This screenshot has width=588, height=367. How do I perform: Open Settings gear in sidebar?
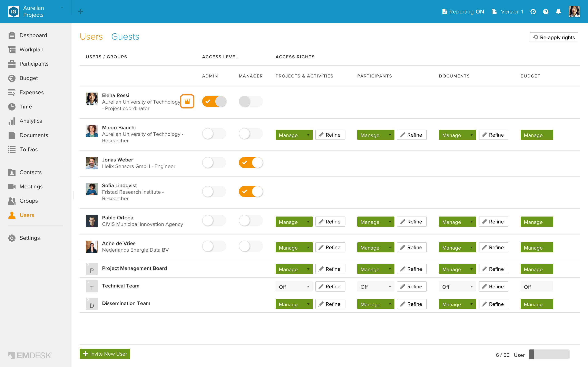click(30, 238)
